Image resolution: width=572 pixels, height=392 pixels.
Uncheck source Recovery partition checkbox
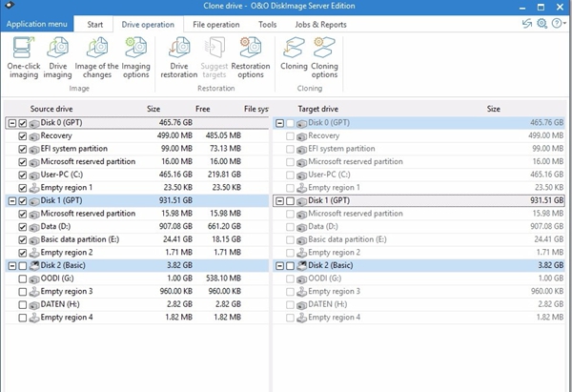23,136
